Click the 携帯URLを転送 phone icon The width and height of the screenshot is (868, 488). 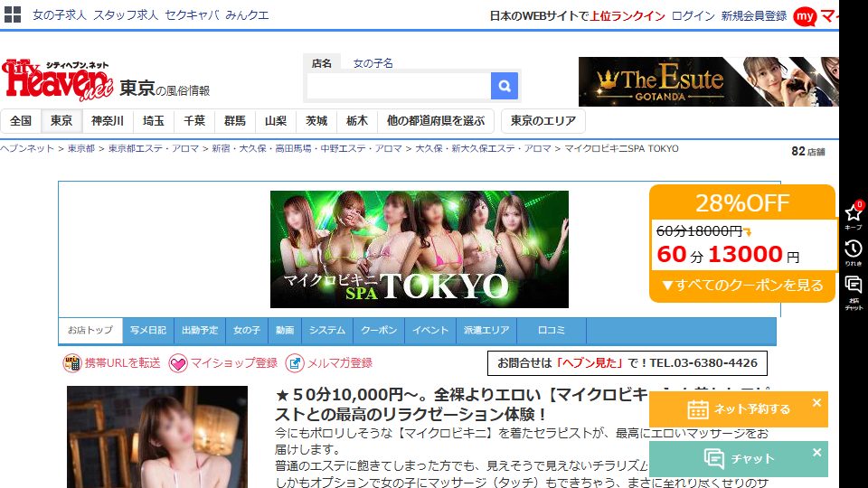click(x=72, y=363)
